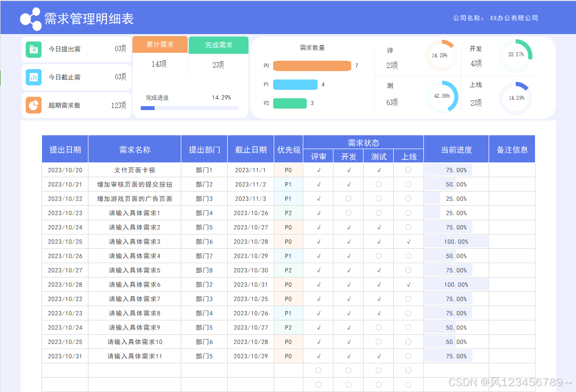Click deadline cell 2023/11/3
This screenshot has height=392, width=576.
click(251, 198)
